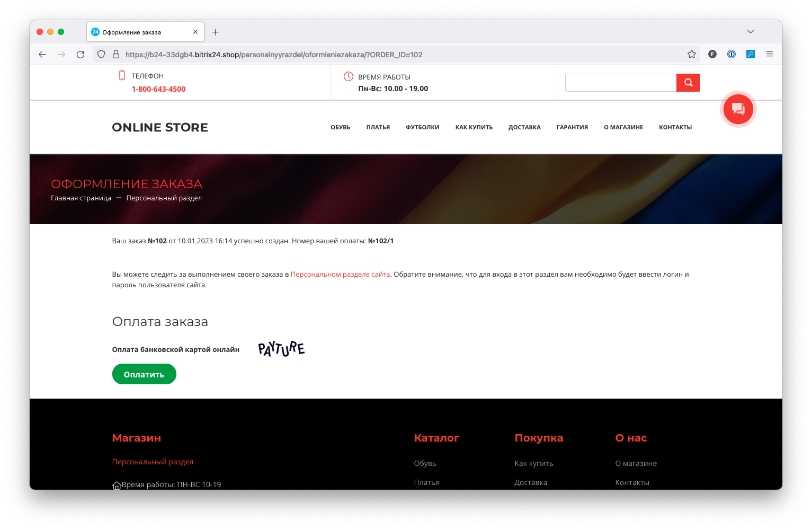The width and height of the screenshot is (812, 529).
Task: Click the address bar URL
Action: click(274, 55)
